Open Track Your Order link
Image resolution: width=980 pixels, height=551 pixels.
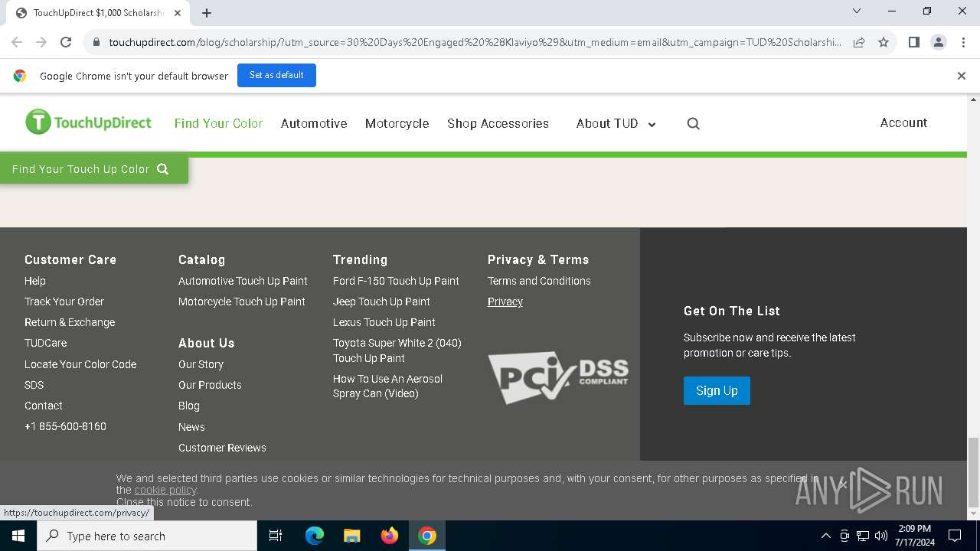coord(64,302)
